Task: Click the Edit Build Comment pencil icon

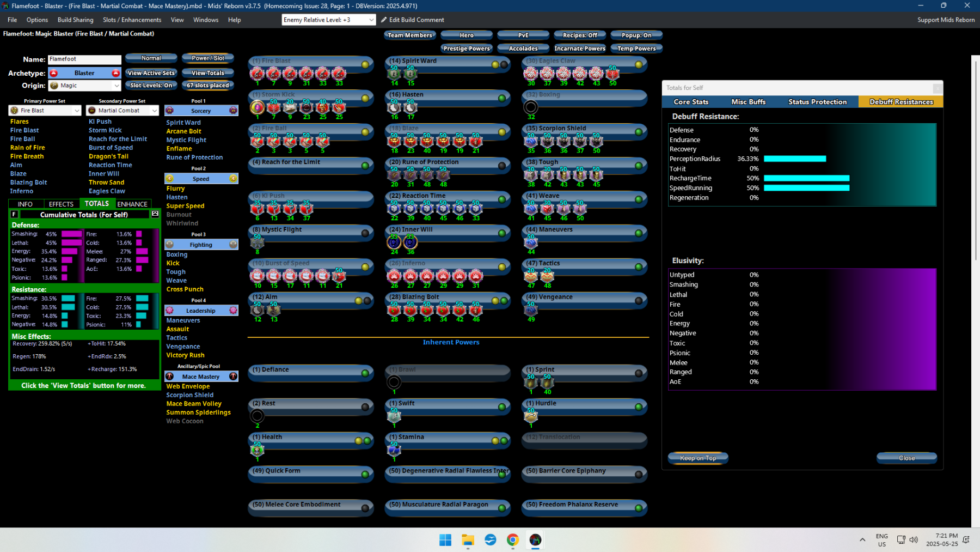Action: click(384, 20)
